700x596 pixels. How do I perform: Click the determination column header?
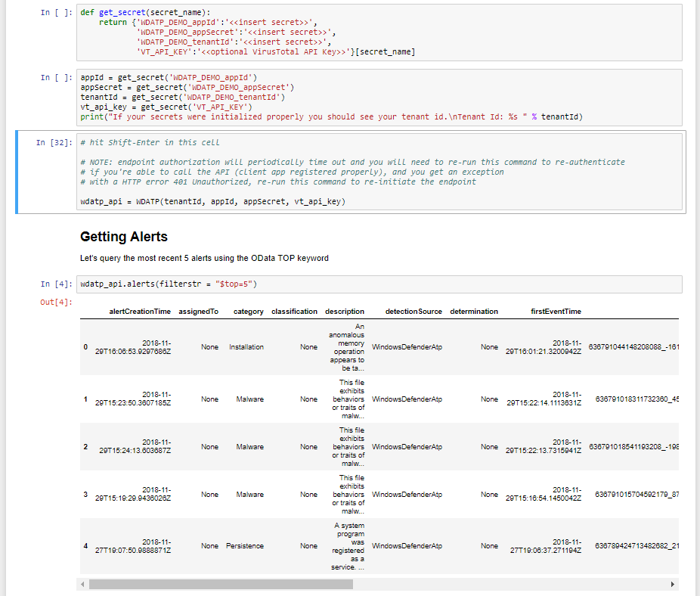click(x=474, y=312)
